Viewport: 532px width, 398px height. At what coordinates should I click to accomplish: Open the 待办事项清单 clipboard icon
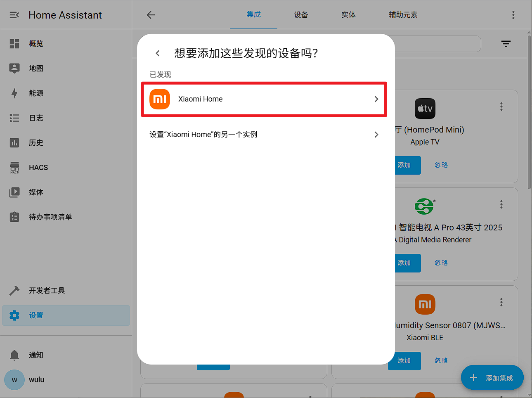pos(14,217)
